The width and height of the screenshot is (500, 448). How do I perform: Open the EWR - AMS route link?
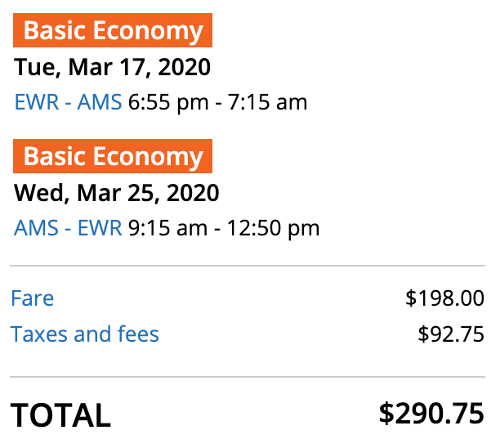[68, 102]
